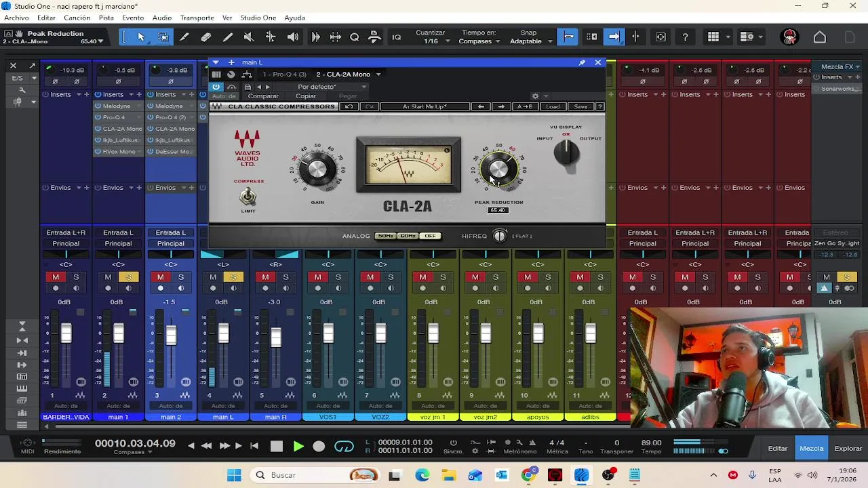
Task: Mute the BARDER..VIDA channel 1
Action: [56, 277]
